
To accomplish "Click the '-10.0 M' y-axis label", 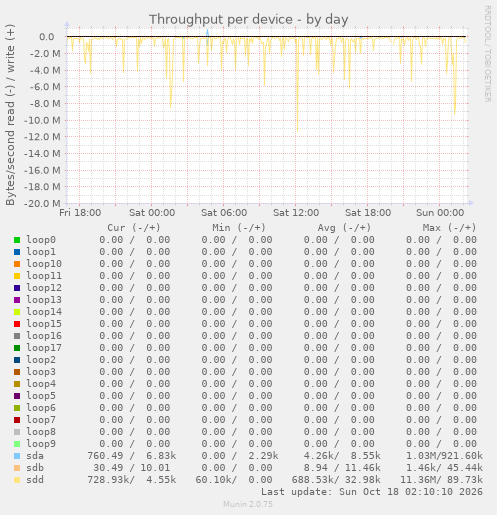I will pos(43,120).
